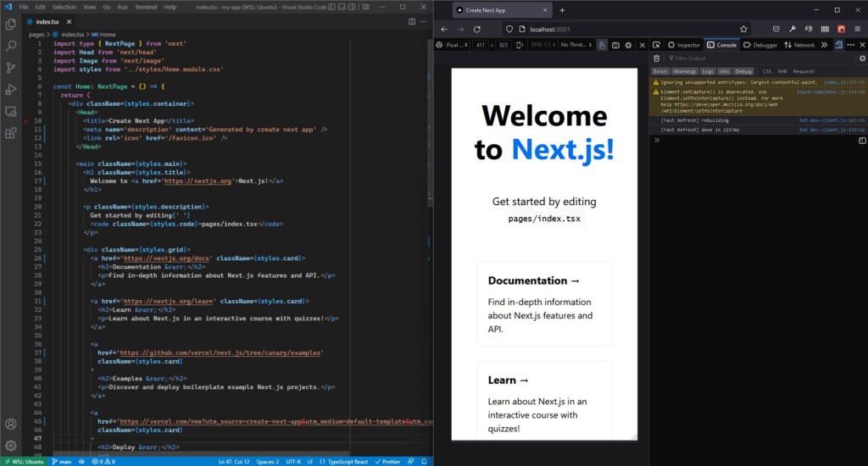The height and width of the screenshot is (466, 868).
Task: Go back in Firefox
Action: point(444,30)
